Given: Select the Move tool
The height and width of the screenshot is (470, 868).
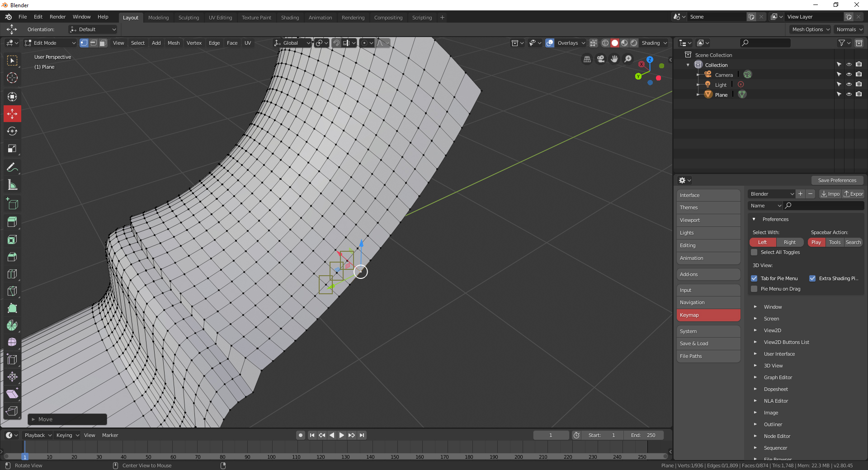Looking at the screenshot, I should (x=12, y=114).
